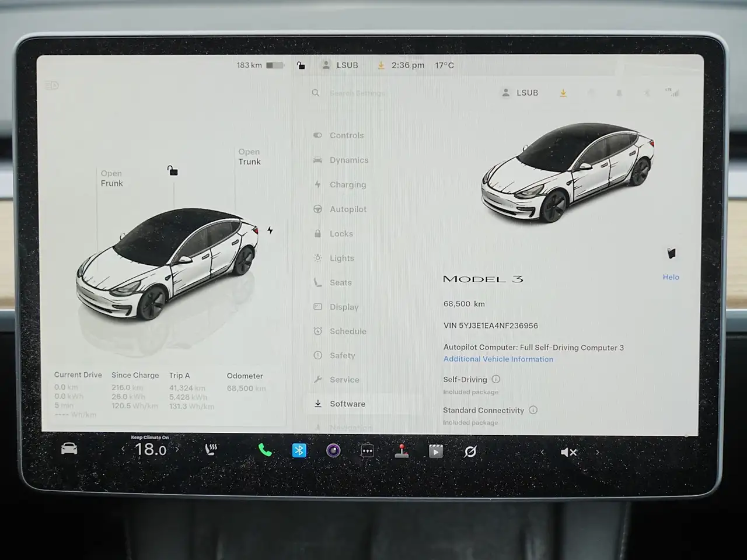747x560 pixels.
Task: Open all apps launcher (dots icon)
Action: [x=367, y=451]
